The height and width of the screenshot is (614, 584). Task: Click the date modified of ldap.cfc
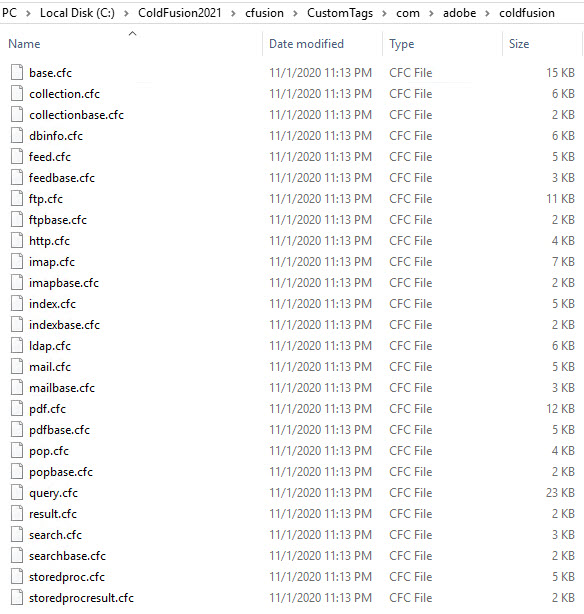click(320, 345)
